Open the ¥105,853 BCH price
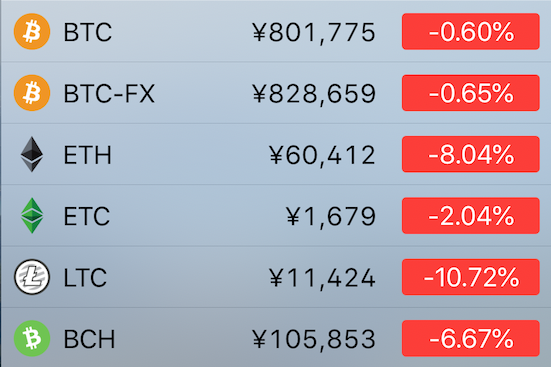 tap(314, 339)
